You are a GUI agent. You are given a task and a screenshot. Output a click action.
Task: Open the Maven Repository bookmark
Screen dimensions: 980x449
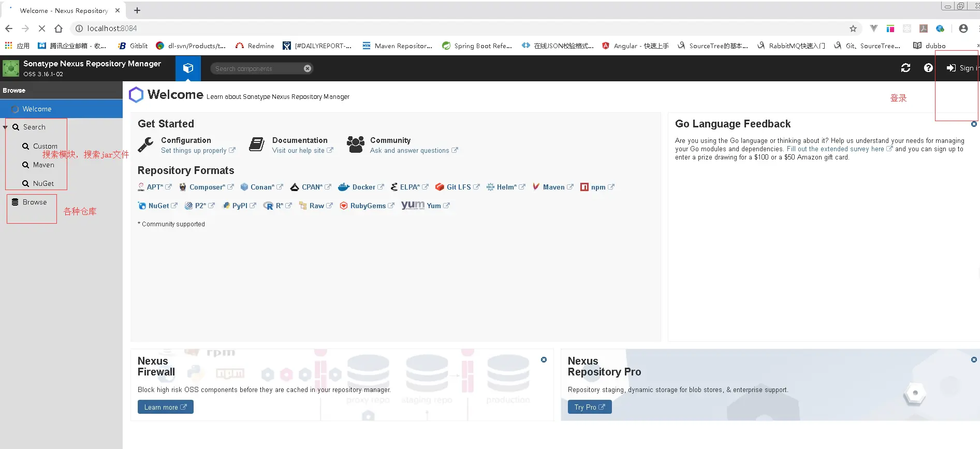[397, 46]
